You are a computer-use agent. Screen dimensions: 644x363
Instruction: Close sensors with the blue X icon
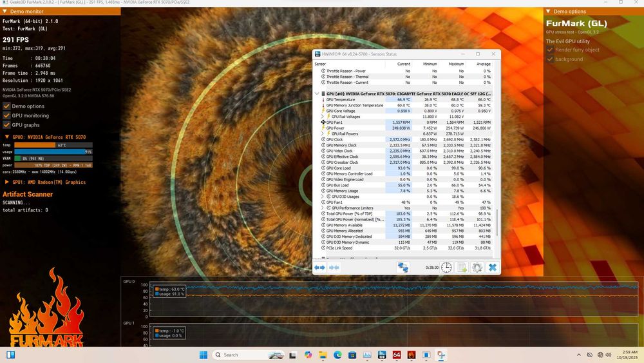493,267
